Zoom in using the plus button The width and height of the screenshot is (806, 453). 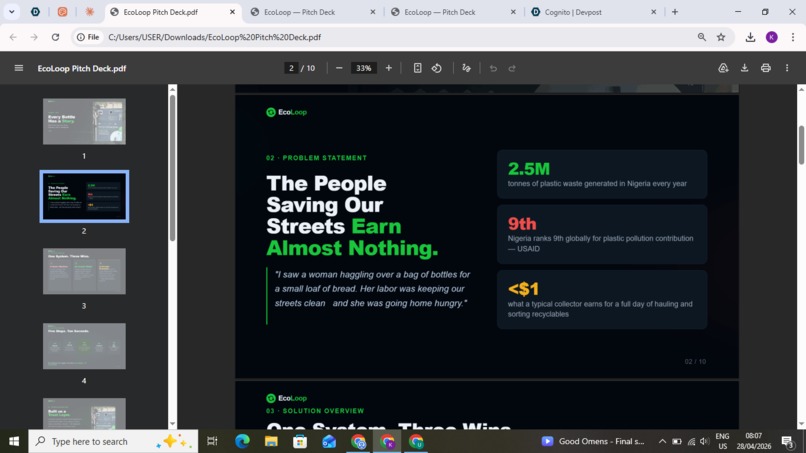389,68
